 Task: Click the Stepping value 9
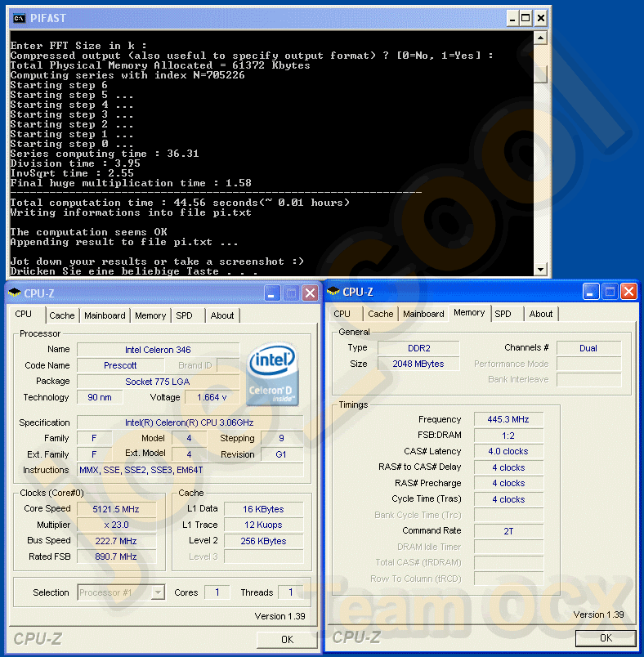(x=282, y=438)
